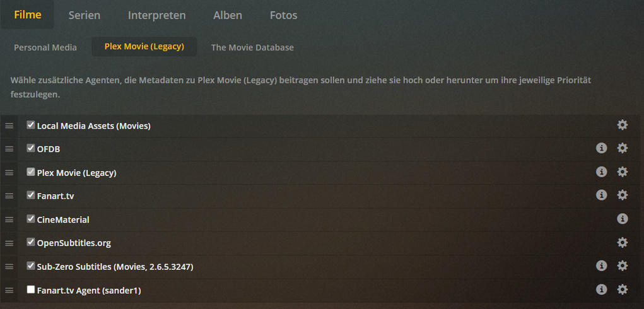This screenshot has width=644, height=309.
Task: Open settings gear for Local Media Assets
Action: click(x=622, y=125)
